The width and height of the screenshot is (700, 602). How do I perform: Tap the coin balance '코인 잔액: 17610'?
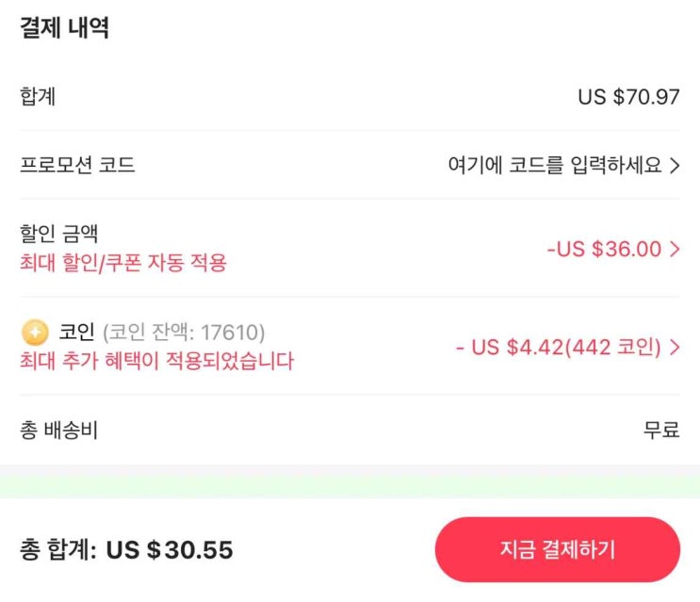[x=184, y=332]
